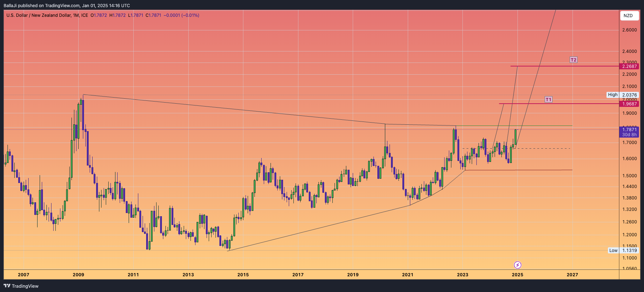Viewport: 644px width, 292px height.
Task: Click the 30d 8h countdown label
Action: coord(629,135)
